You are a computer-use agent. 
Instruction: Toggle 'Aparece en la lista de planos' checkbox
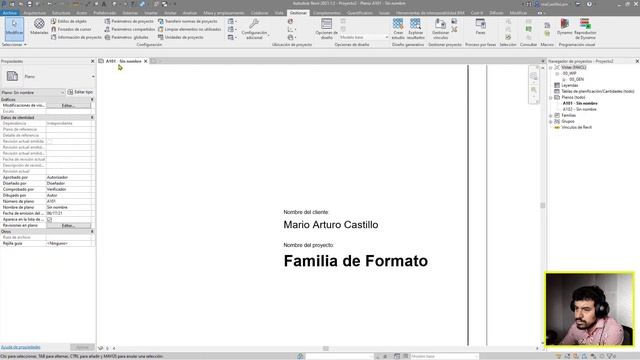coord(49,220)
